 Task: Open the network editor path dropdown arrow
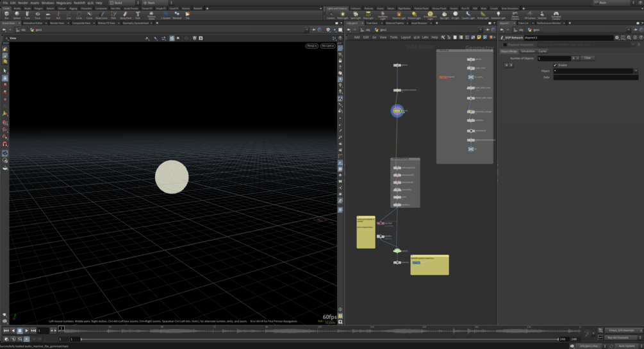pos(480,30)
